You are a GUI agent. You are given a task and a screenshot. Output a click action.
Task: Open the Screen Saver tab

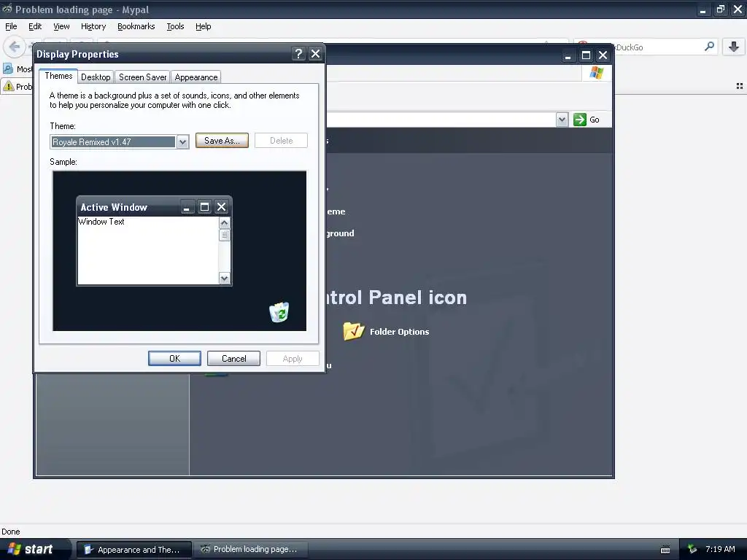click(x=142, y=77)
